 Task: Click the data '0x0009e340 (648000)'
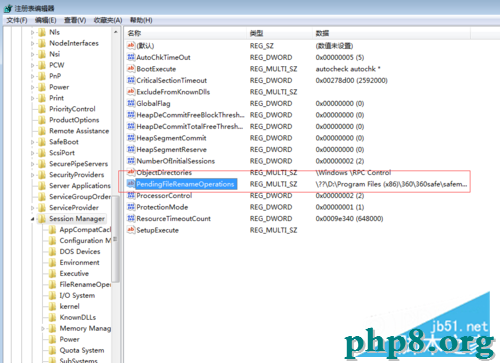[x=349, y=218]
